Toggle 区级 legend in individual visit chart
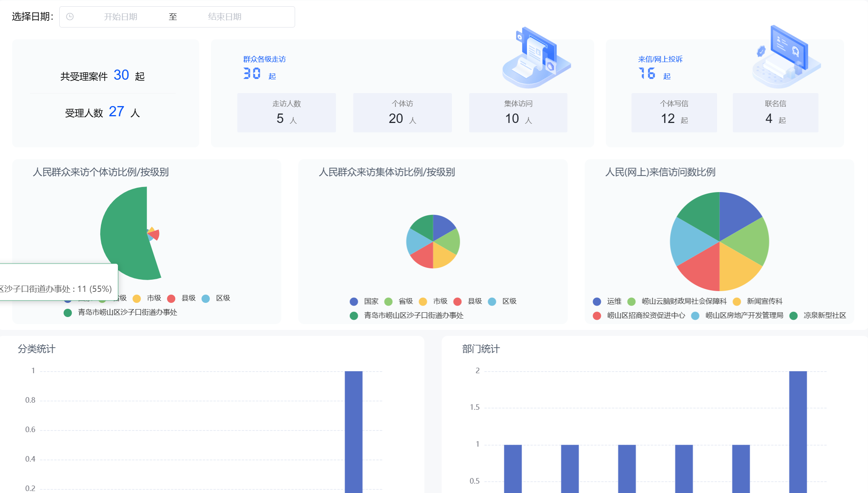The width and height of the screenshot is (868, 493). pyautogui.click(x=222, y=298)
